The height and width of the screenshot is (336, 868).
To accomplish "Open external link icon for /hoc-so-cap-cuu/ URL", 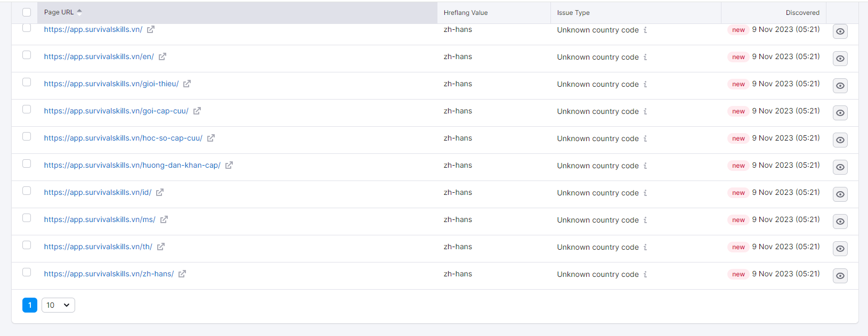I will (211, 138).
